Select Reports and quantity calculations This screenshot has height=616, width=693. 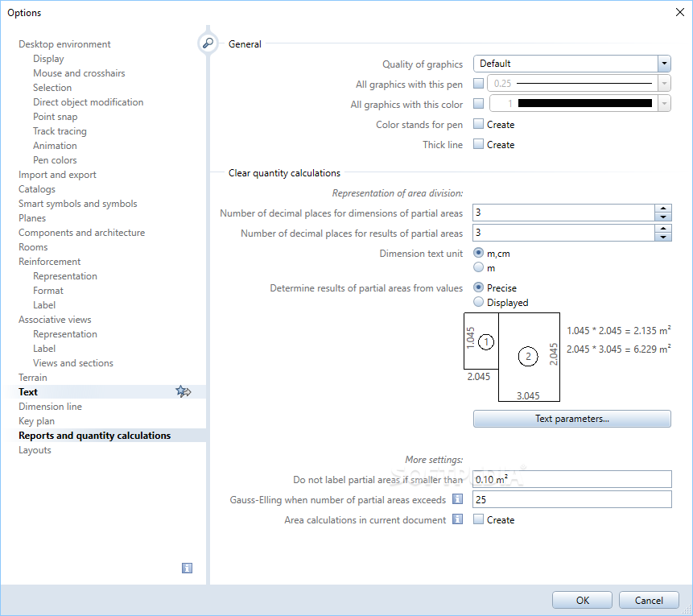[x=95, y=436]
